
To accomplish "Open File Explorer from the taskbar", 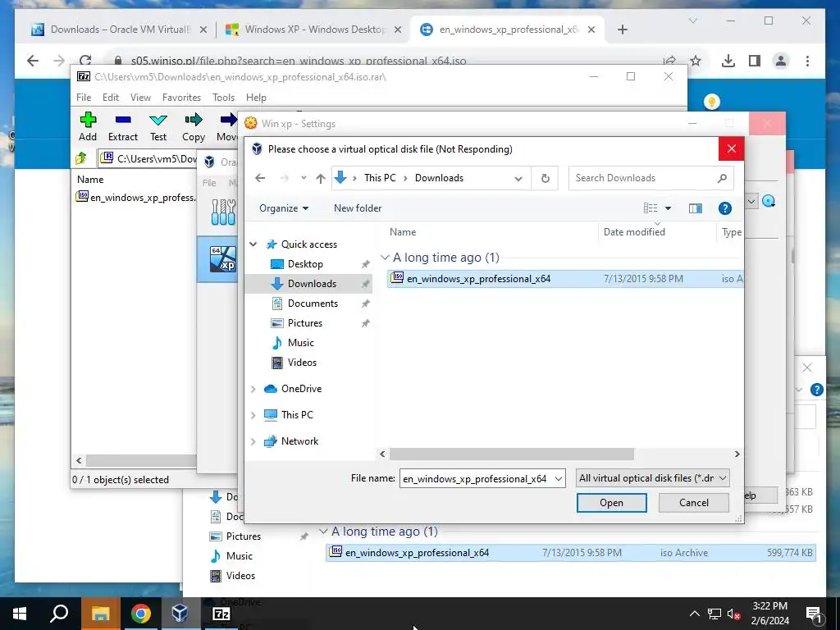I will 100,614.
